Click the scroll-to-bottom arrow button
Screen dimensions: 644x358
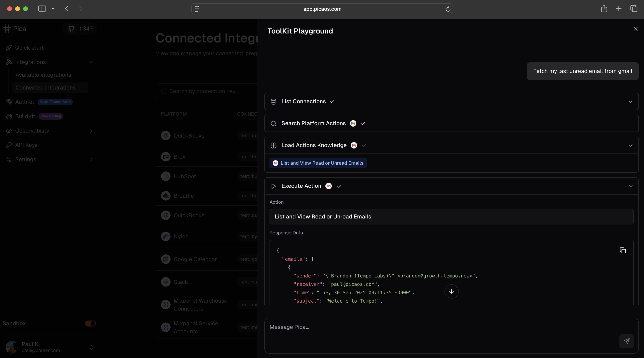coord(451,292)
